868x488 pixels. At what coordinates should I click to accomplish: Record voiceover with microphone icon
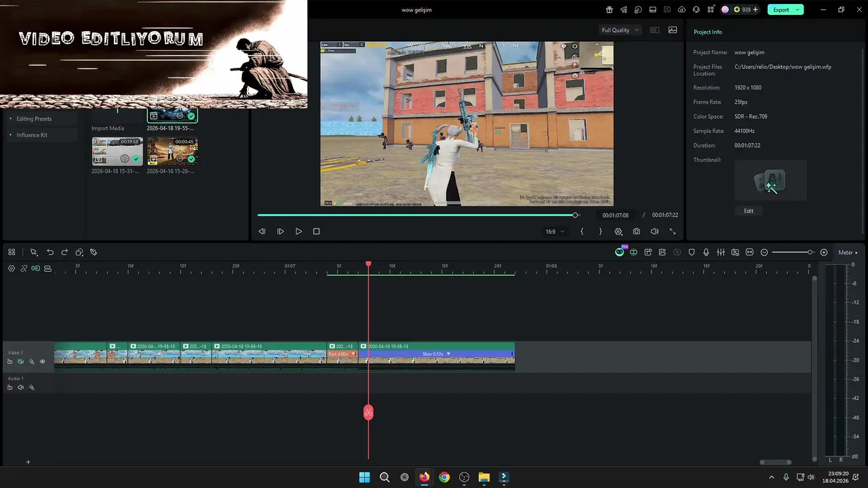click(x=706, y=252)
